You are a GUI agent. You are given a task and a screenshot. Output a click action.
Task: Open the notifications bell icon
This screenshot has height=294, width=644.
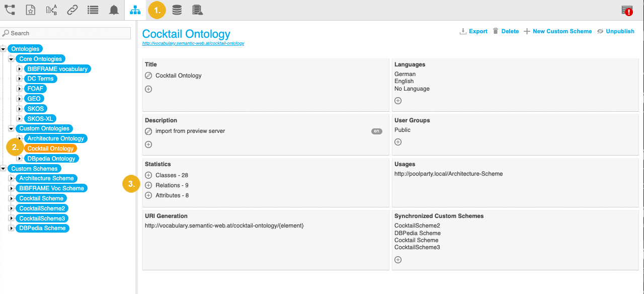[x=113, y=10]
